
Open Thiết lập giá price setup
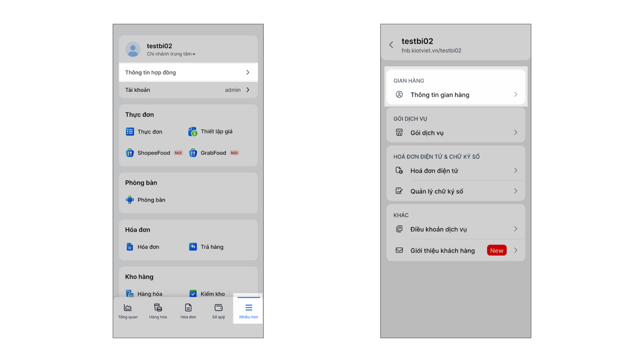[x=193, y=131]
